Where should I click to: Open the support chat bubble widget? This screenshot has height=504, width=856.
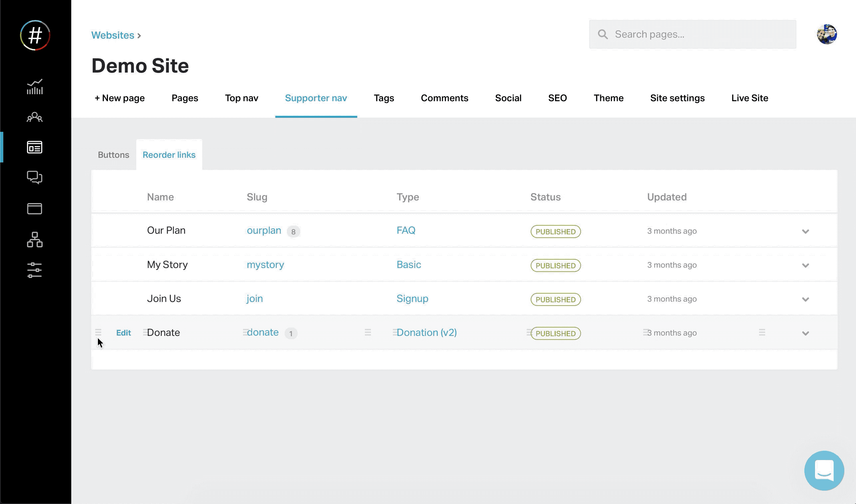(x=824, y=470)
